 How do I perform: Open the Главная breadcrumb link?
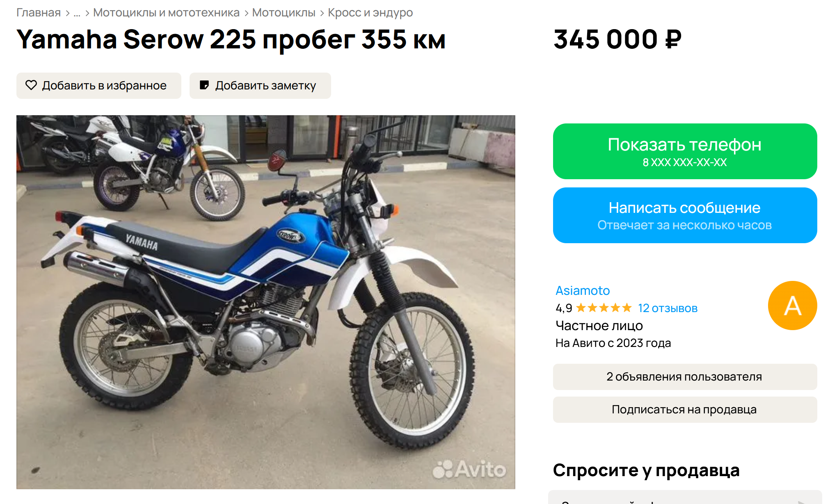[x=39, y=13]
